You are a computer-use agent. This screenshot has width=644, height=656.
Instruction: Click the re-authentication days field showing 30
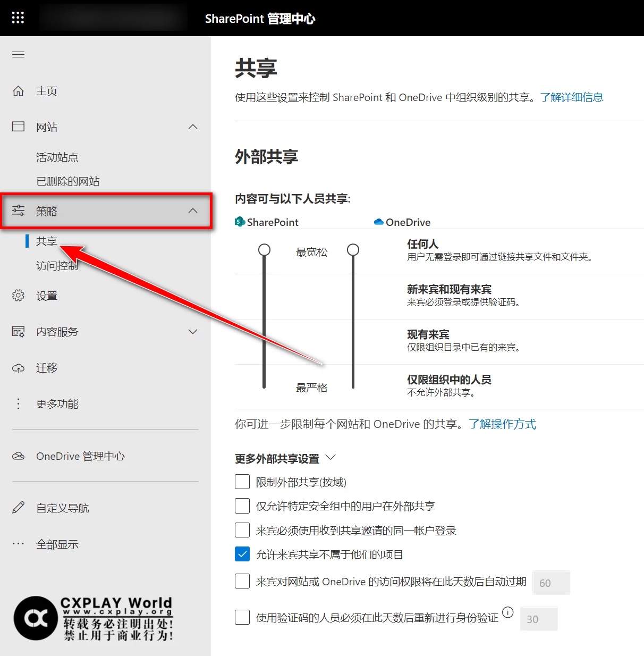538,619
